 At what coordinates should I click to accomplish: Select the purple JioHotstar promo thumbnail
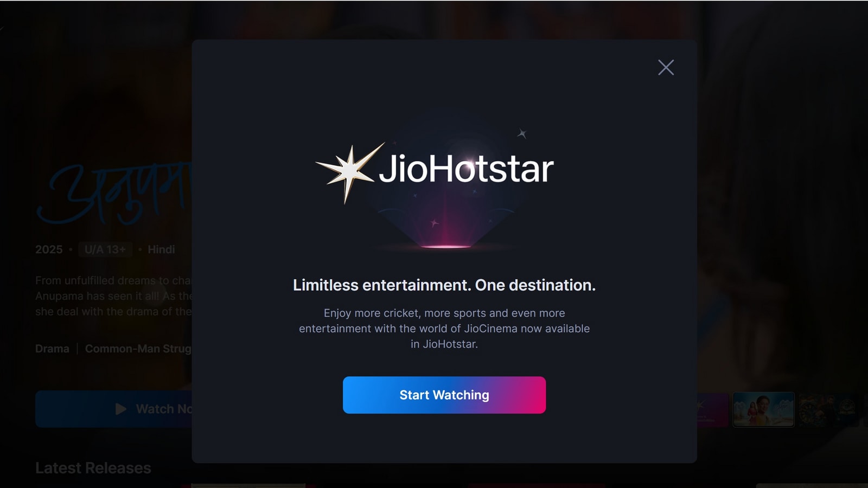point(713,409)
